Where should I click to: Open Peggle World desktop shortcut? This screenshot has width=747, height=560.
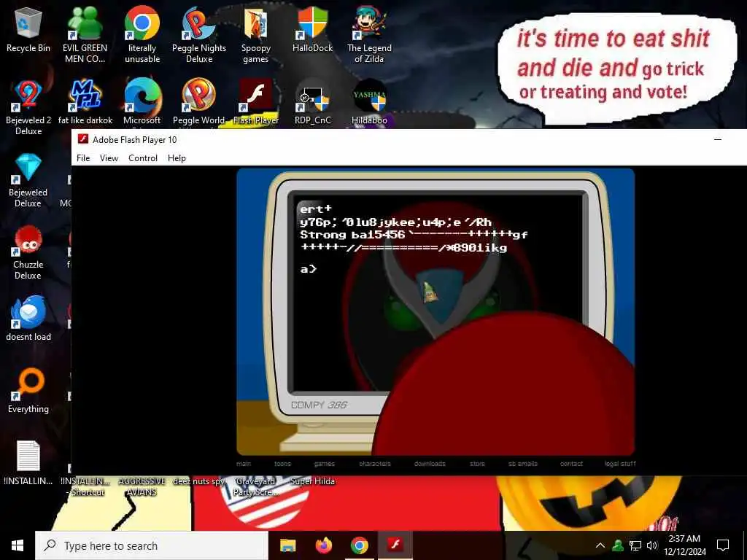pos(199,102)
